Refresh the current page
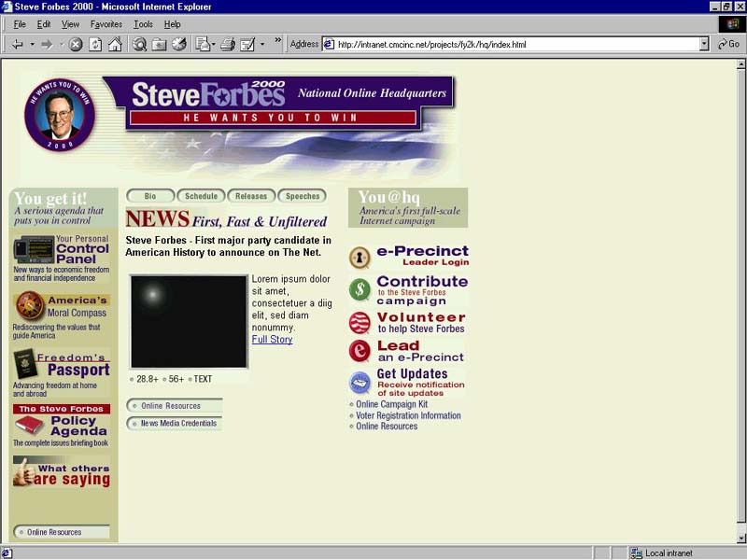 point(95,44)
